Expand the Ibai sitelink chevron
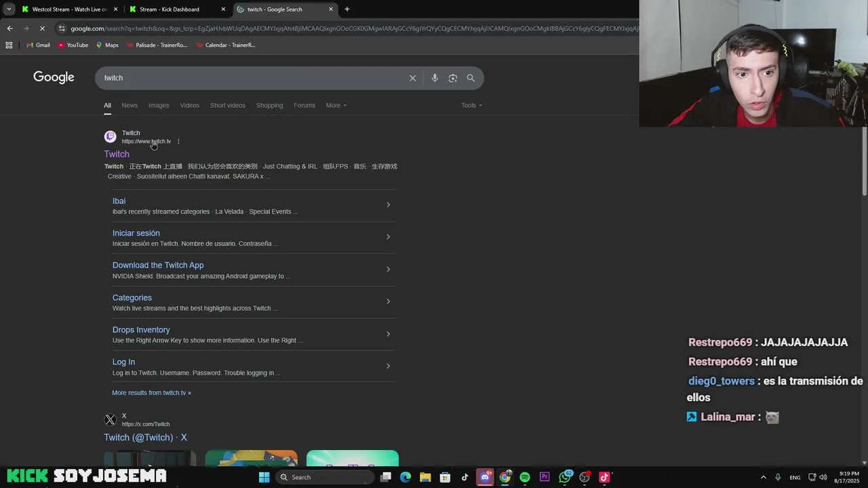This screenshot has height=488, width=868. coord(388,205)
